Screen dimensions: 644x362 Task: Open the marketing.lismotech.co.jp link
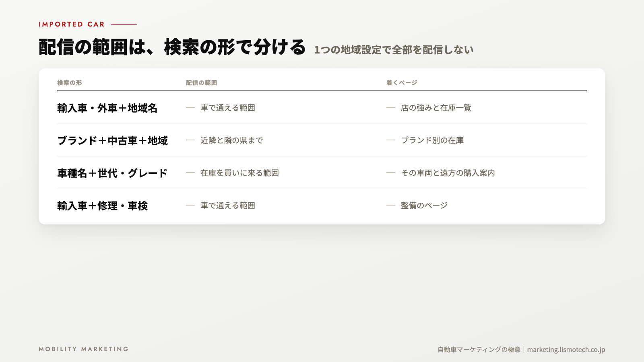566,350
